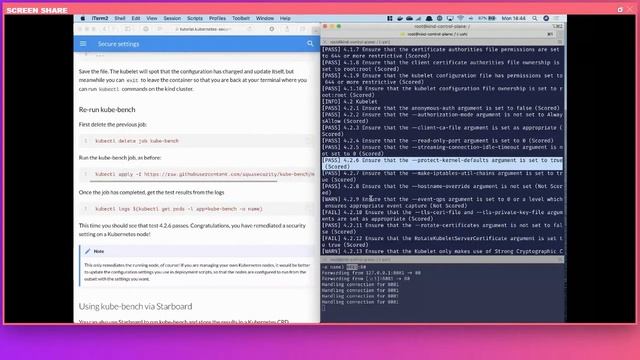Click the last Handling connection for 8081 line
This screenshot has height=360, width=640.
[360, 302]
